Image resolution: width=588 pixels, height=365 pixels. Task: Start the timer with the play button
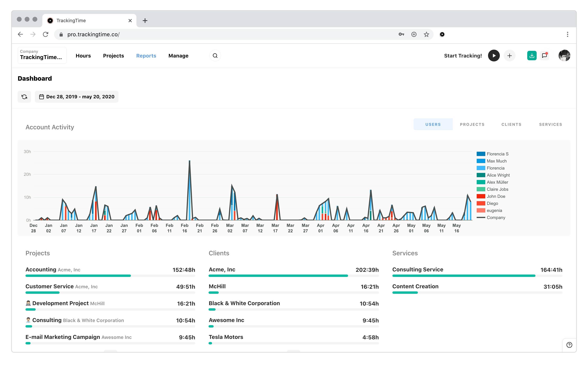point(494,56)
